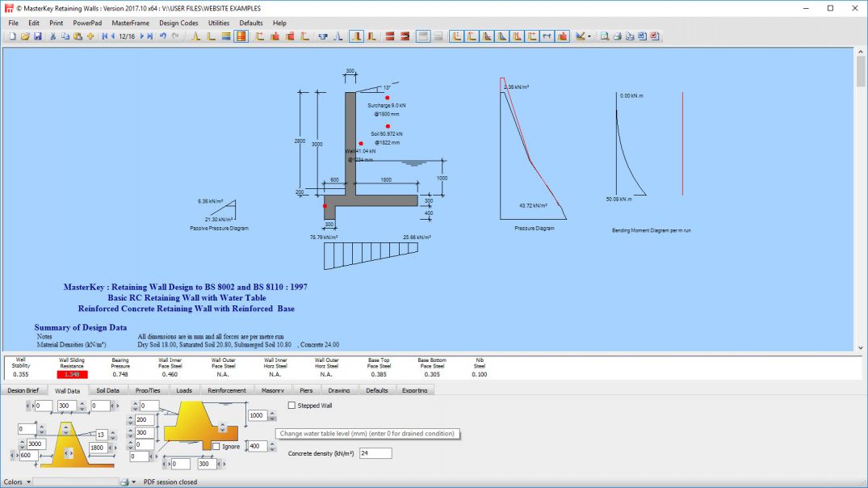
Task: Open dropdown arrow next to status bar printer
Action: tap(133, 482)
